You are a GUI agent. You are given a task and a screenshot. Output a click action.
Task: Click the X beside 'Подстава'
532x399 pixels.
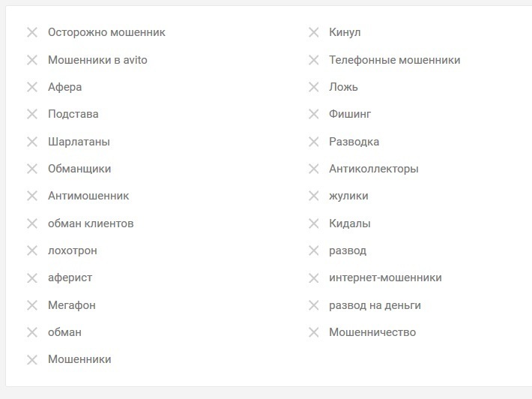pyautogui.click(x=32, y=114)
